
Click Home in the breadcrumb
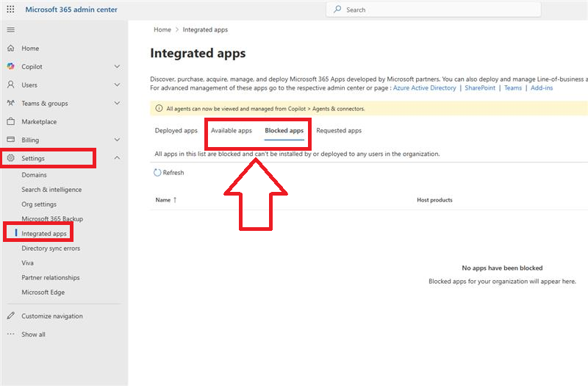coord(162,29)
